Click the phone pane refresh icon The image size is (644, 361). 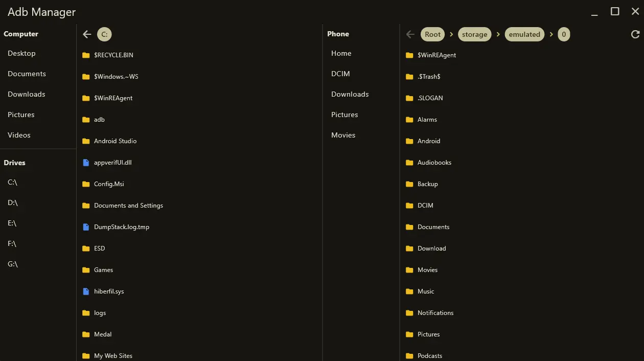pos(635,34)
